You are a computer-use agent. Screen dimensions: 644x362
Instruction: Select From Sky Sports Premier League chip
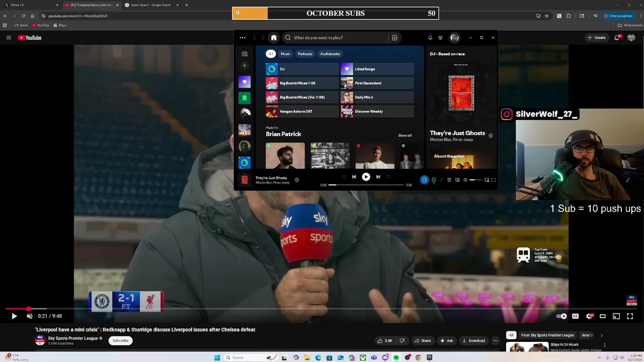pos(547,335)
